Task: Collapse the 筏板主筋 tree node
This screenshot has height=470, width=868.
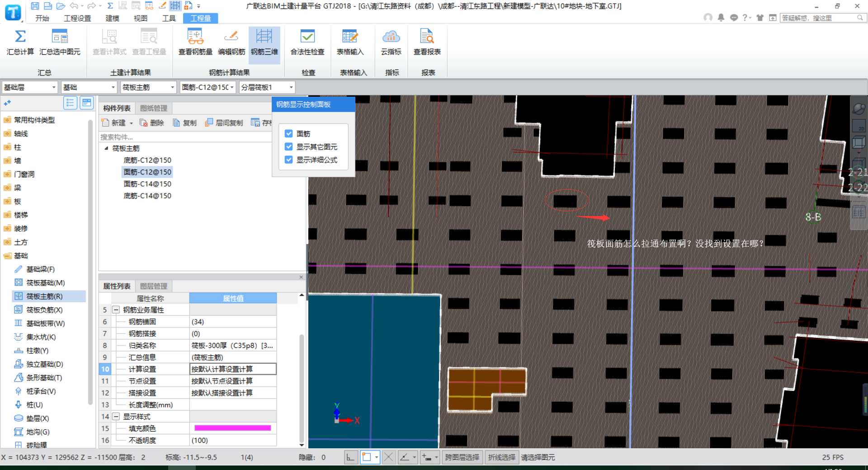Action: [106, 148]
